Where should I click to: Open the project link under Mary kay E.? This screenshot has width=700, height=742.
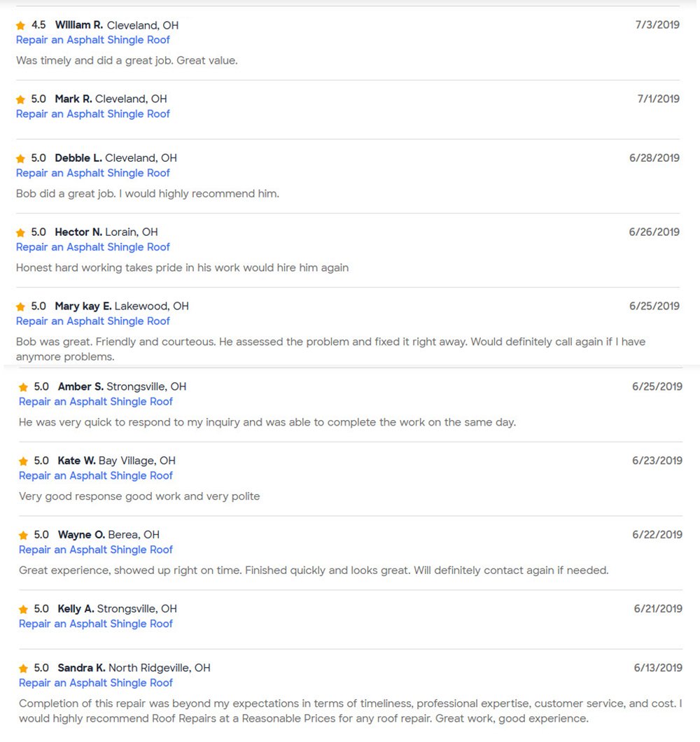click(93, 321)
